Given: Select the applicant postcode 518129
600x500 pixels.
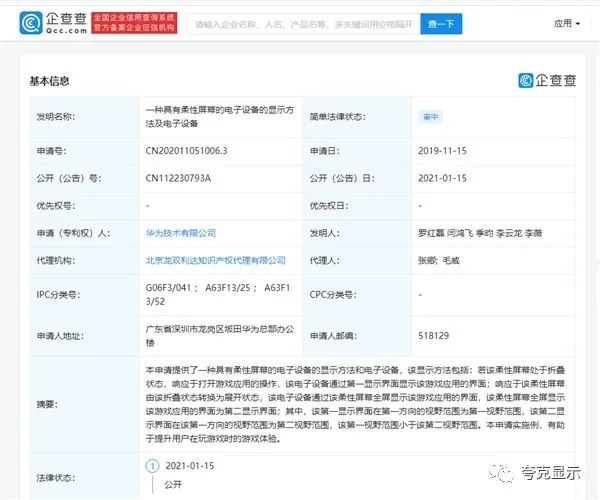Looking at the screenshot, I should click(x=434, y=336).
